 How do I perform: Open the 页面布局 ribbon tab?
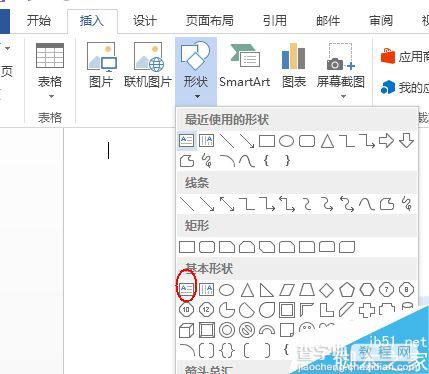pyautogui.click(x=210, y=21)
